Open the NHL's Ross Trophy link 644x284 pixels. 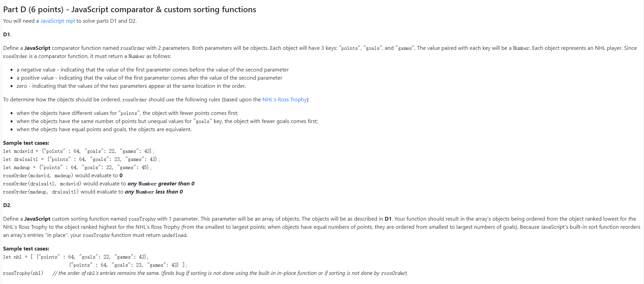click(x=284, y=100)
